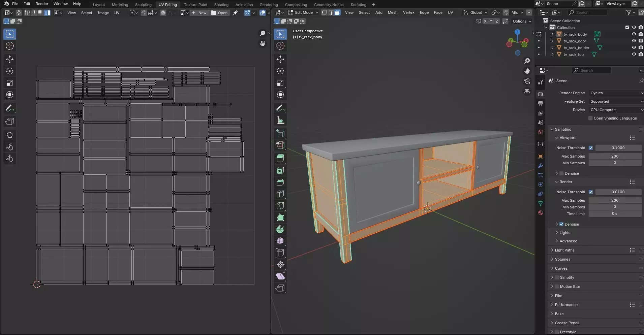Open Edit Mode selector dropdown
The width and height of the screenshot is (644, 335).
click(303, 12)
